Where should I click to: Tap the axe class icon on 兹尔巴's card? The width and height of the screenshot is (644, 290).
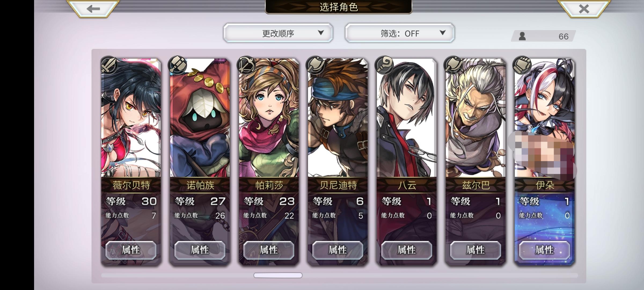pos(453,65)
